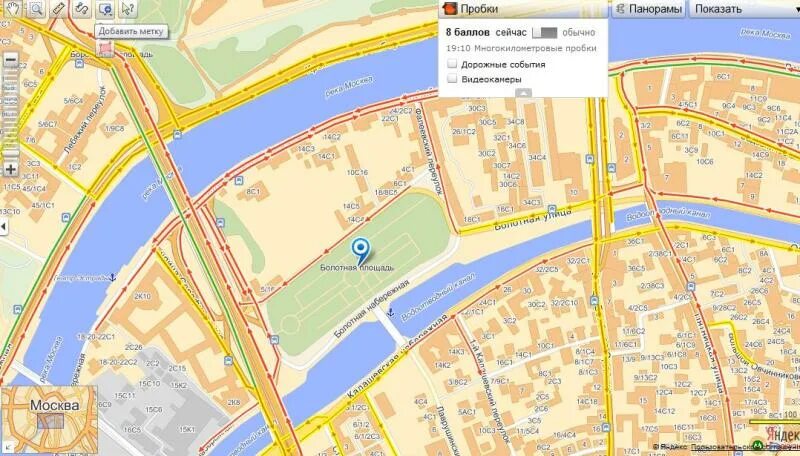This screenshot has height=456, width=800.
Task: Open the route planning tool
Action: click(82, 8)
